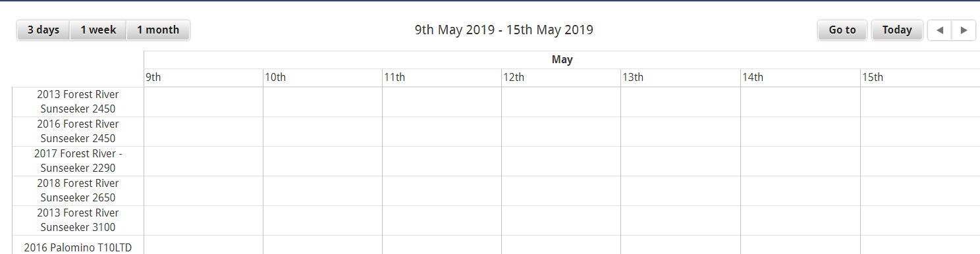Open the Go to date picker
Screen dimensions: 980x254
pos(842,30)
